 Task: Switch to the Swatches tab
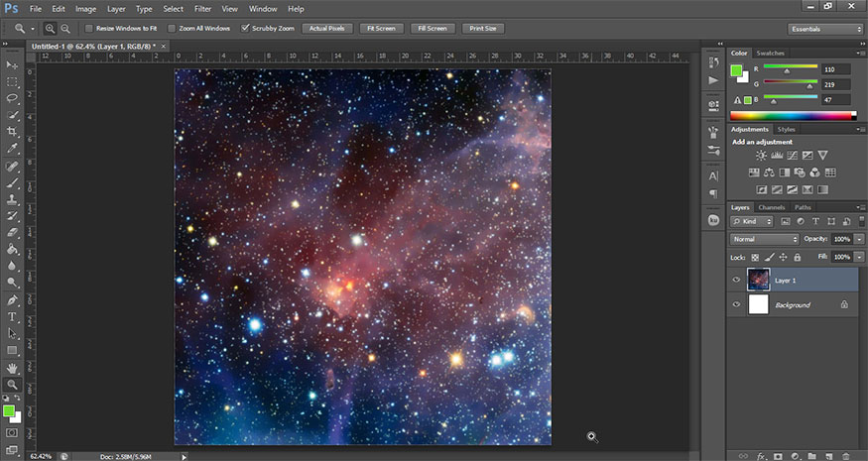pos(770,54)
